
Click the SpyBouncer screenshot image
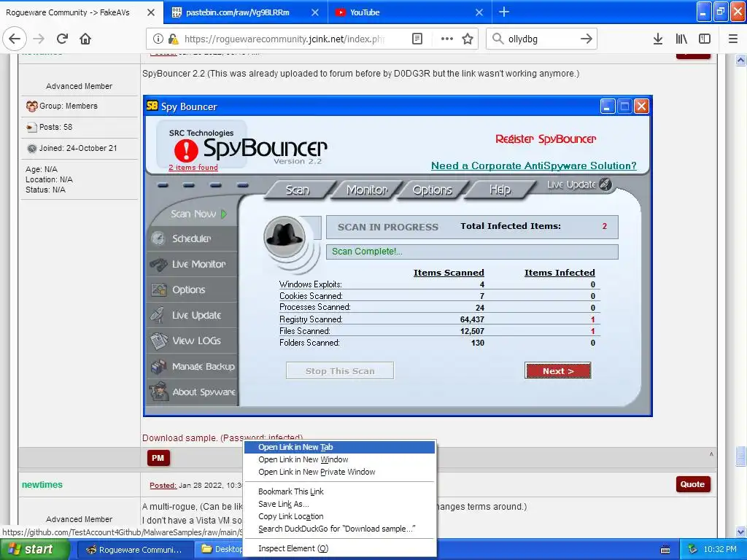398,256
